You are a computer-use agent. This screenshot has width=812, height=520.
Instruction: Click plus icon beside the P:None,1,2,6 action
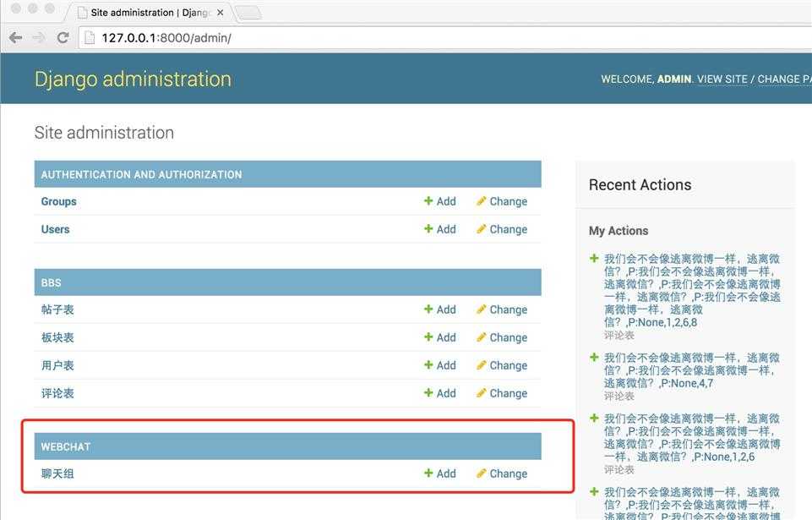click(x=594, y=418)
